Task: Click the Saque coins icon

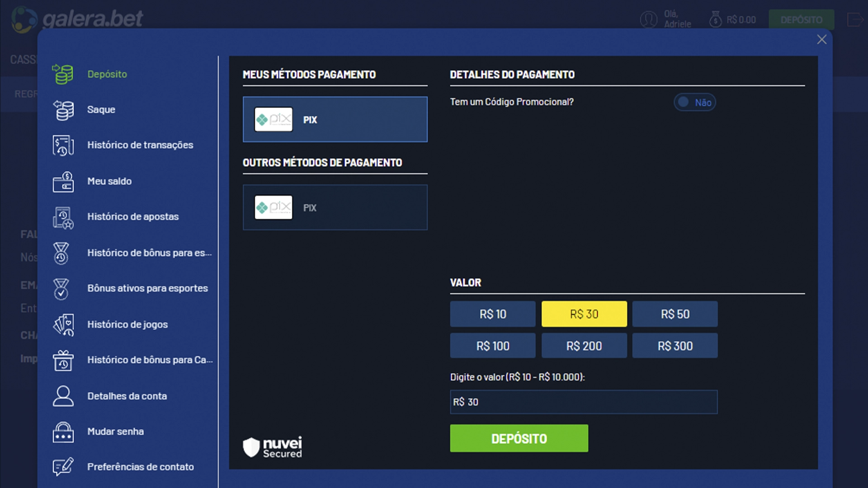Action: coord(63,110)
